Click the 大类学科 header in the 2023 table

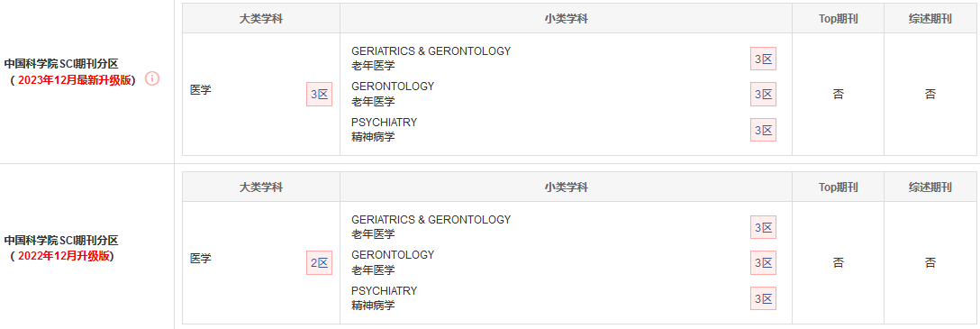point(261,19)
